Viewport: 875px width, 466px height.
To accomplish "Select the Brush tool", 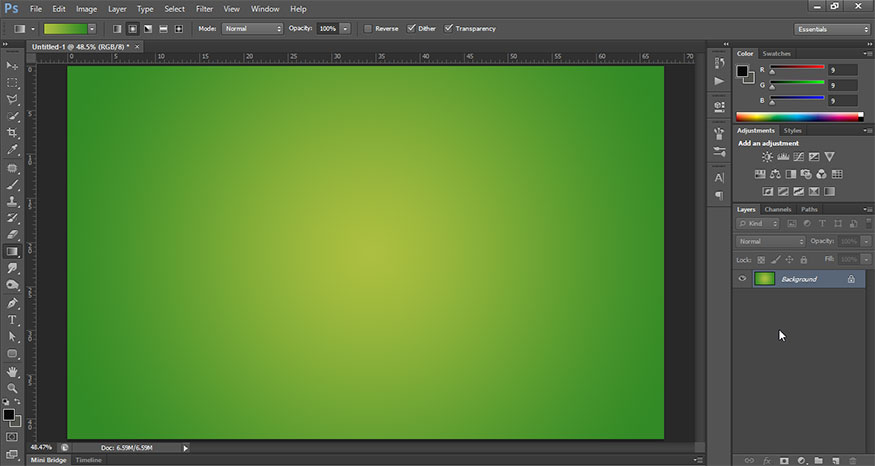I will (x=12, y=185).
